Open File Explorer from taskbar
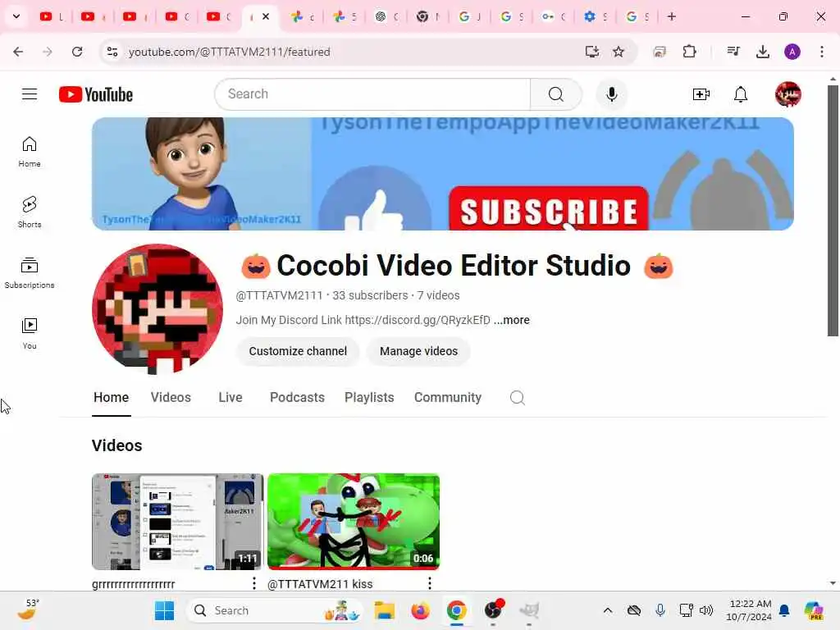 [x=384, y=610]
